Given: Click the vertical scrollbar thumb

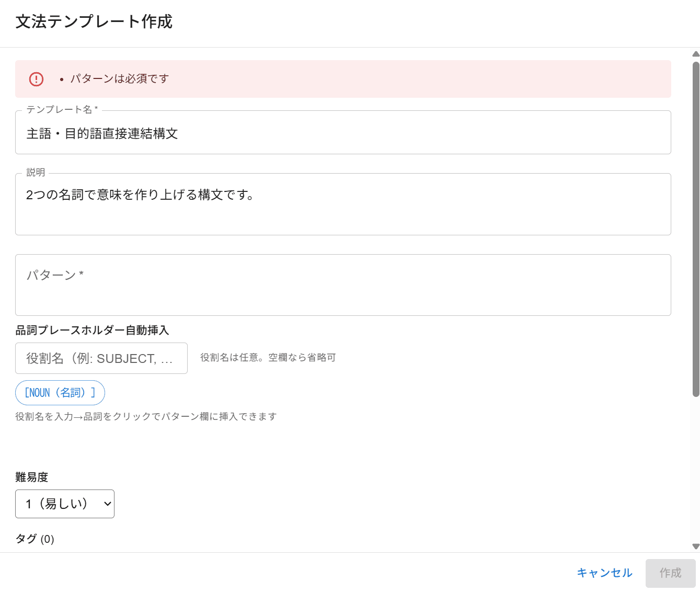Looking at the screenshot, I should coord(695,229).
